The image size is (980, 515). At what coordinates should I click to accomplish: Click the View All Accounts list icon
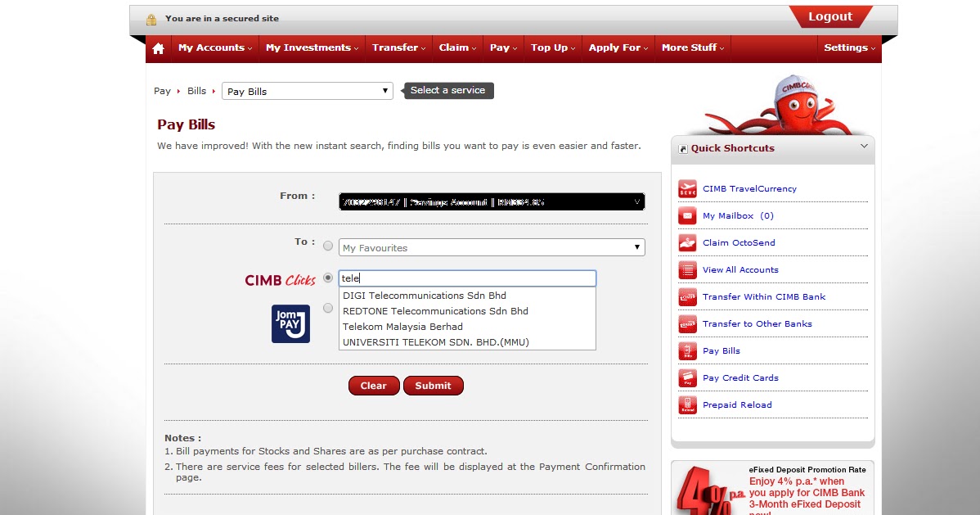pos(687,269)
